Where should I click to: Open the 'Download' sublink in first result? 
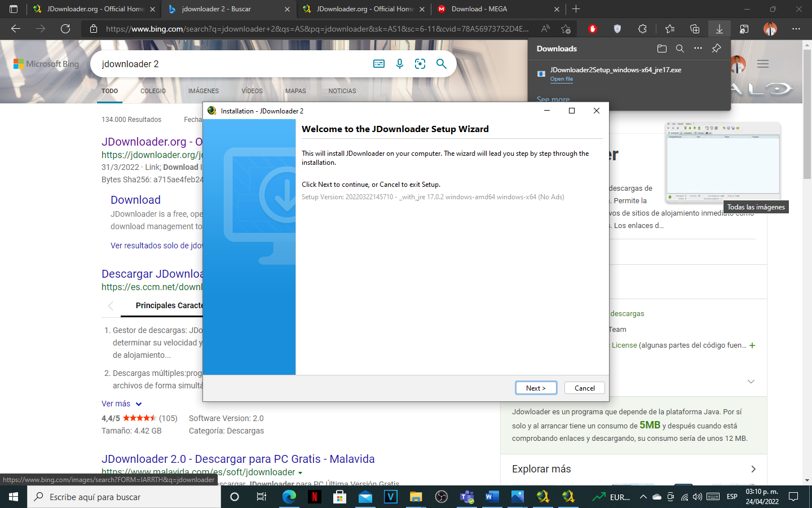click(x=135, y=200)
